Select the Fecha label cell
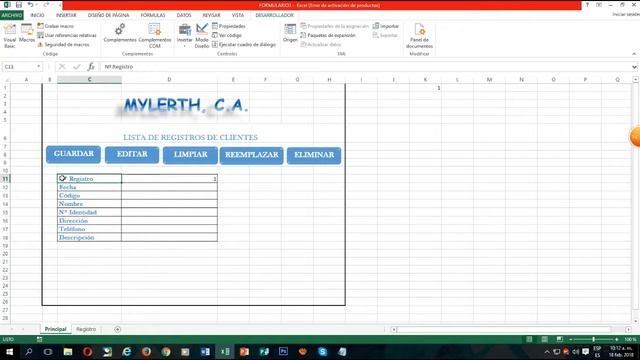Viewport: 640px width, 360px height. point(89,187)
